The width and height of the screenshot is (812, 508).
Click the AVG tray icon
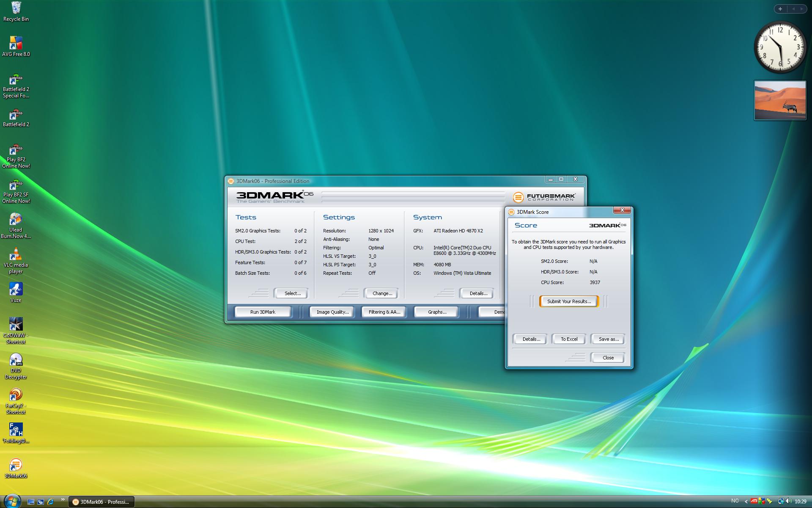click(x=762, y=501)
